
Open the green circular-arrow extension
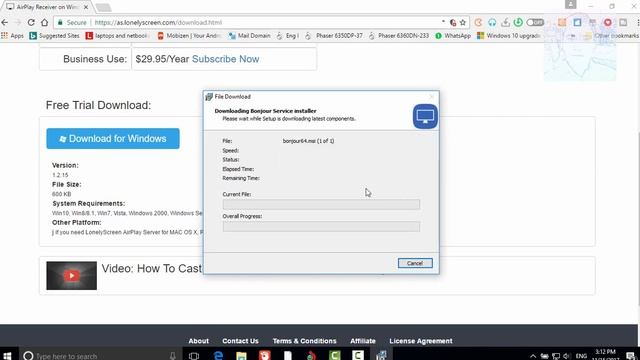pyautogui.click(x=518, y=22)
